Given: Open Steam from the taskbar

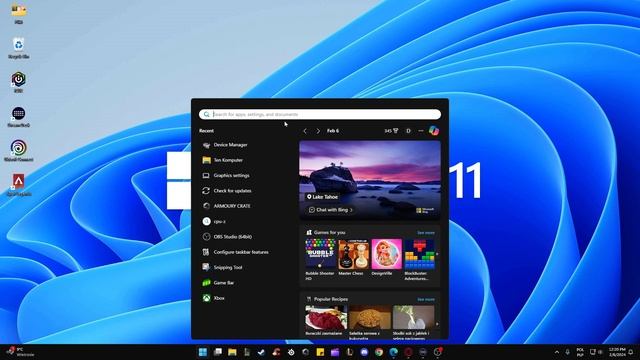Looking at the screenshot, I should point(262,352).
